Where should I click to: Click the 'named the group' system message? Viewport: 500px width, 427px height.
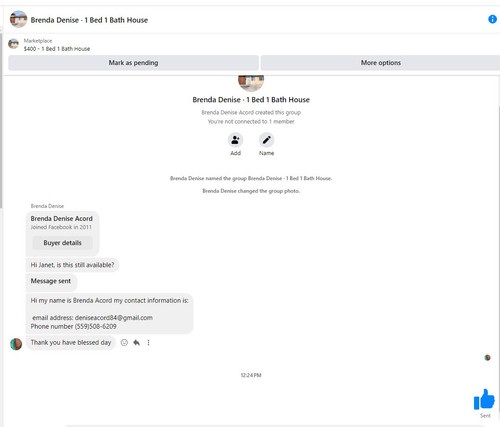(251, 178)
